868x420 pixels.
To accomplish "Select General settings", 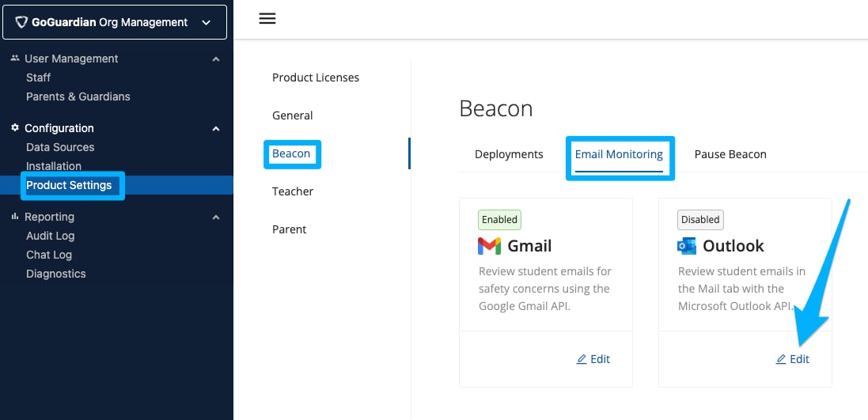I will click(x=292, y=115).
